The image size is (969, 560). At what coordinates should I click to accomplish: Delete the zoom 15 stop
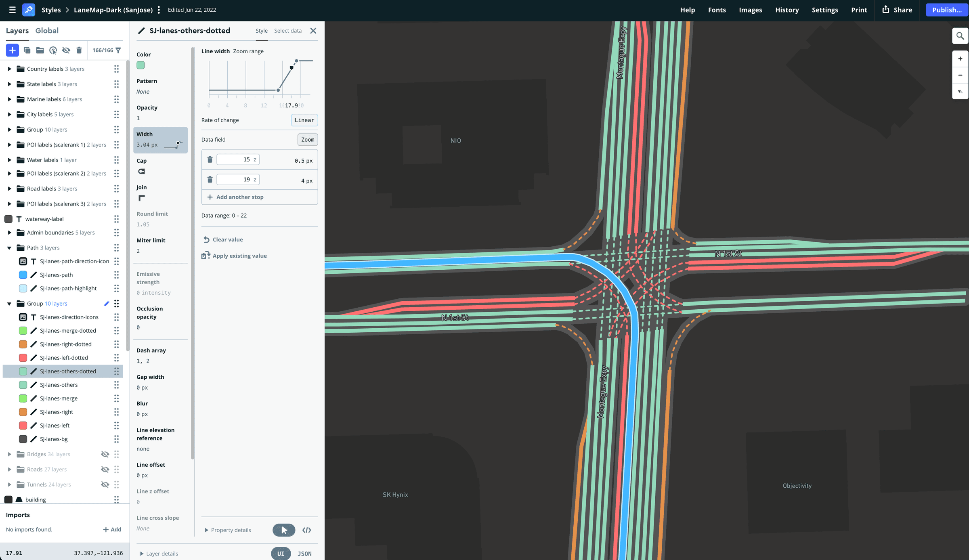coord(210,159)
